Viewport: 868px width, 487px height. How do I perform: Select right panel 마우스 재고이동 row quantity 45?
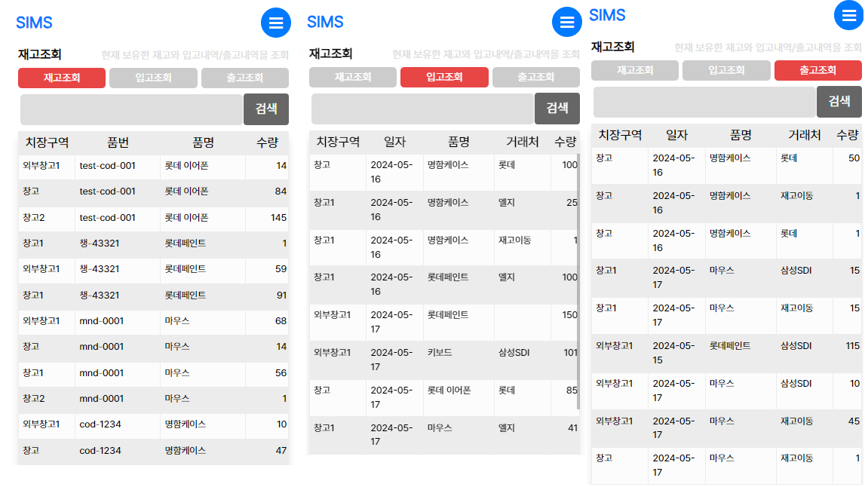point(726,428)
